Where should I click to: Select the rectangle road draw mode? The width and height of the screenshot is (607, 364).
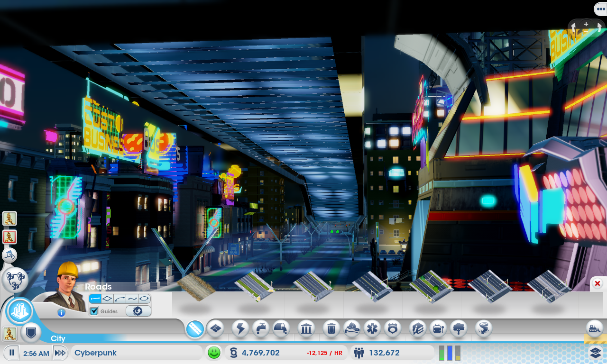click(107, 299)
